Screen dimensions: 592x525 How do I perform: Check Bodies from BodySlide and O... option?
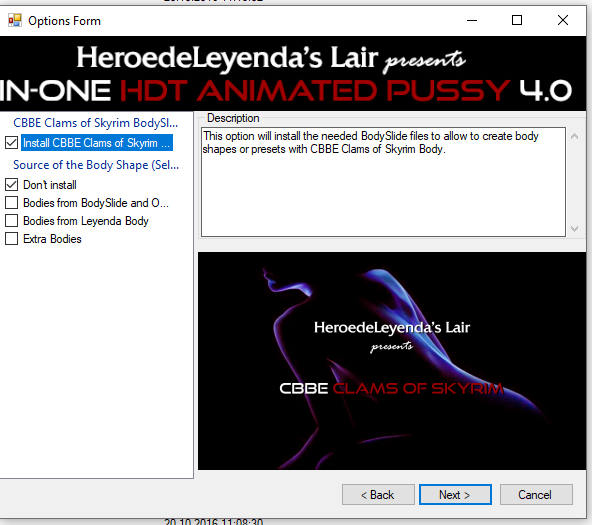(x=11, y=203)
